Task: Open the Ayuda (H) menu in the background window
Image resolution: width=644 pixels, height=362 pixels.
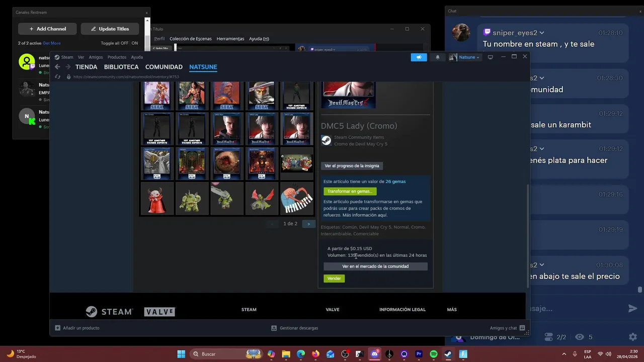Action: click(259, 39)
